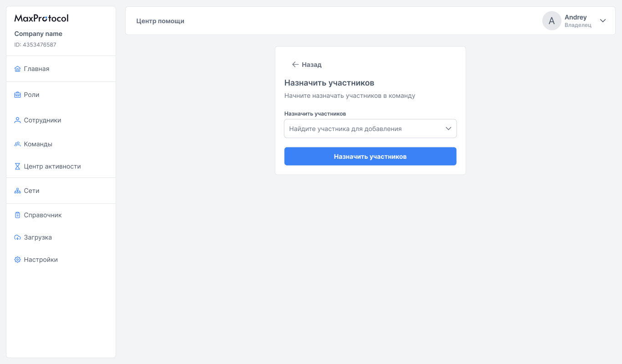Click the ID: 4353476587 text
This screenshot has height=364, width=622.
[x=36, y=45]
